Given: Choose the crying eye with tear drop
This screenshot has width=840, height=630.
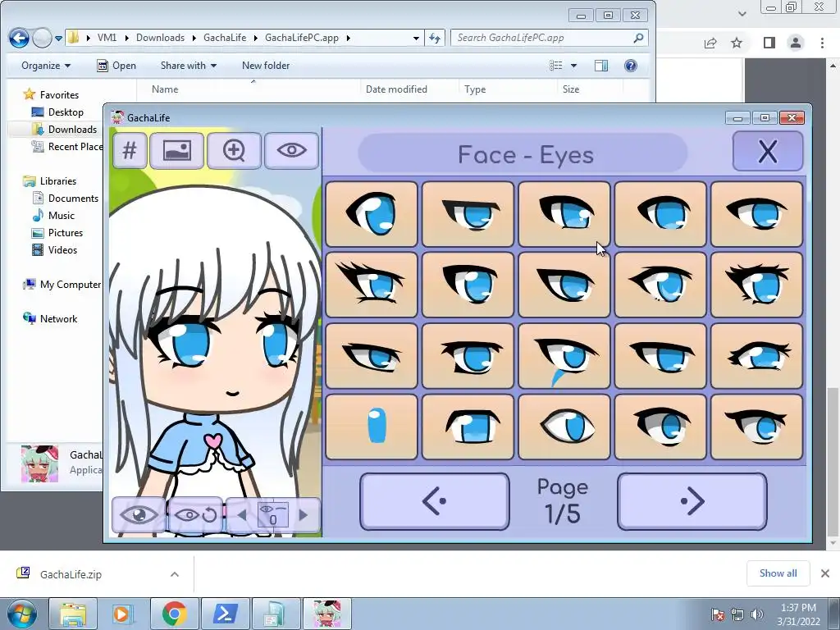Looking at the screenshot, I should click(x=564, y=356).
